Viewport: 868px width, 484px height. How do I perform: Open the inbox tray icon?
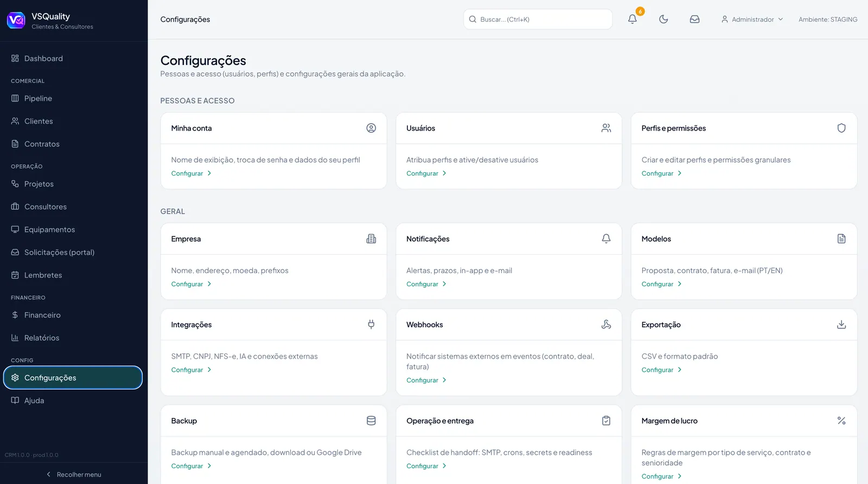tap(694, 19)
